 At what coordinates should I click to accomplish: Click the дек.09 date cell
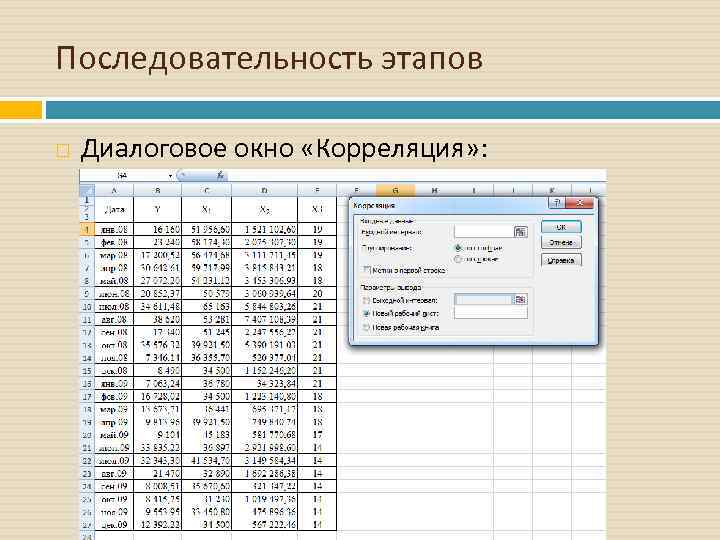click(114, 524)
